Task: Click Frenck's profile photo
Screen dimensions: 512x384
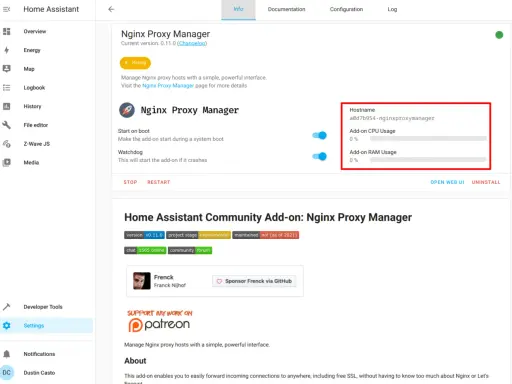Action: (x=142, y=281)
